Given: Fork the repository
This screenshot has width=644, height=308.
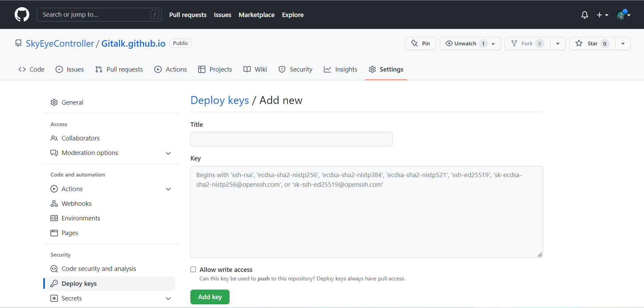Looking at the screenshot, I should [x=528, y=44].
